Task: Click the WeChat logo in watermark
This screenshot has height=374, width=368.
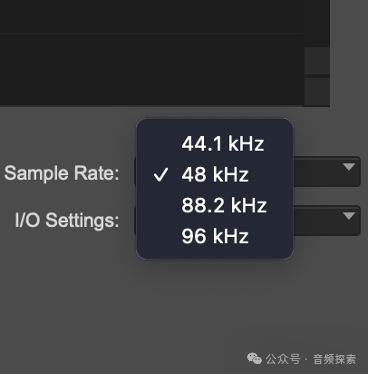Action: (x=254, y=359)
